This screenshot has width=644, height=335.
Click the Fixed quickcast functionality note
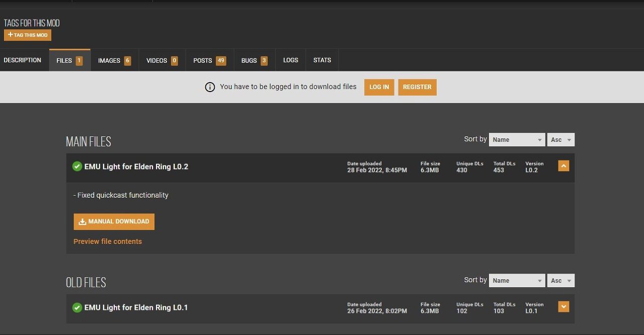pos(121,195)
